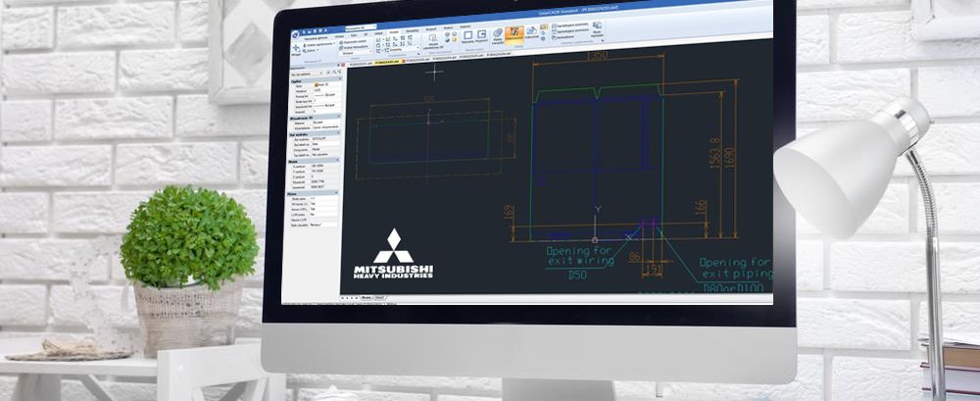The width and height of the screenshot is (980, 401).
Task: Collapse the Ogólne properties section
Action: pyautogui.click(x=340, y=78)
